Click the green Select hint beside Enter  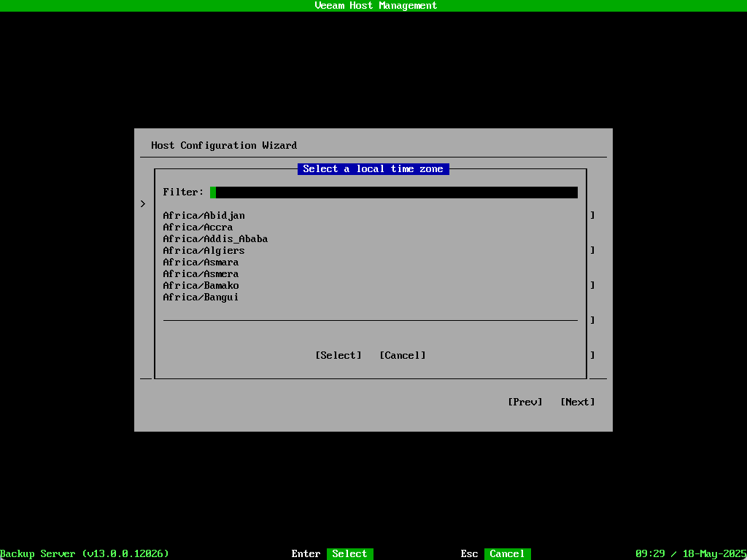pos(349,554)
